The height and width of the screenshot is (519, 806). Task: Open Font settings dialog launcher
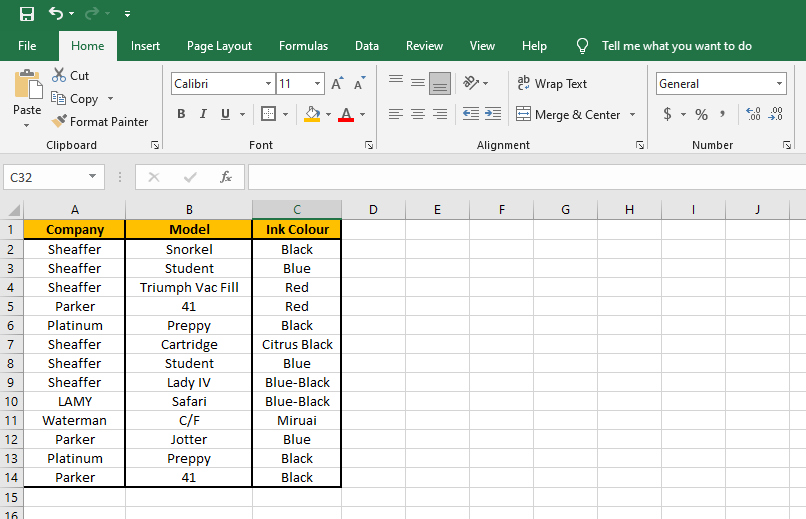point(369,145)
